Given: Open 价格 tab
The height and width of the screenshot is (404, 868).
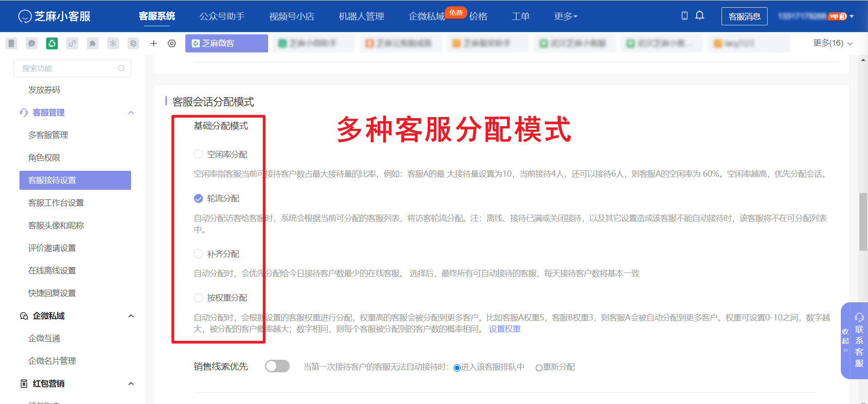Looking at the screenshot, I should (478, 16).
